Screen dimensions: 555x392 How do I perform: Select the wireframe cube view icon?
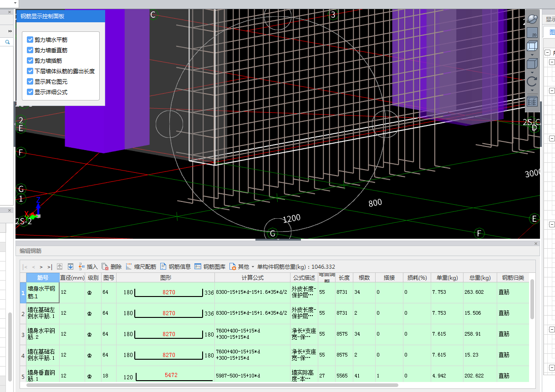click(x=532, y=46)
